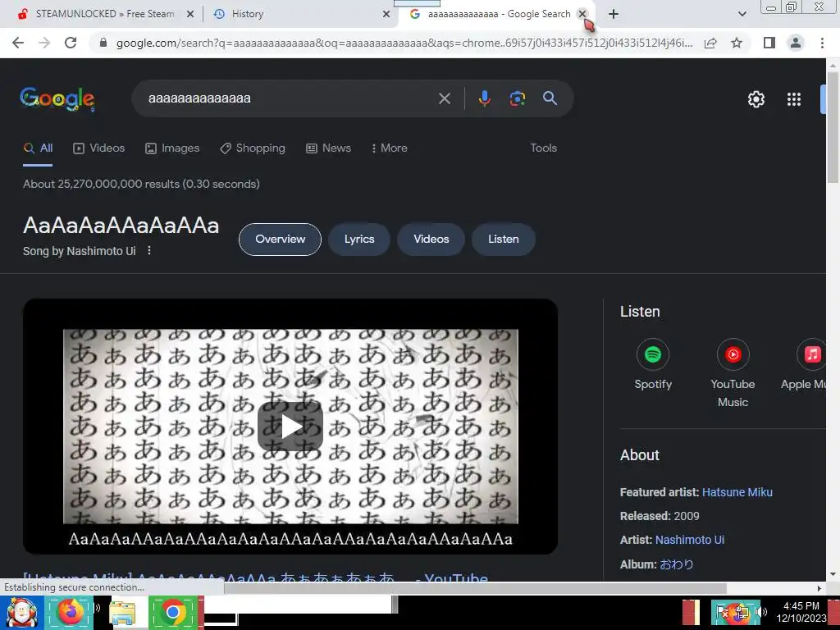Open search Tools options
This screenshot has height=630, width=840.
543,148
